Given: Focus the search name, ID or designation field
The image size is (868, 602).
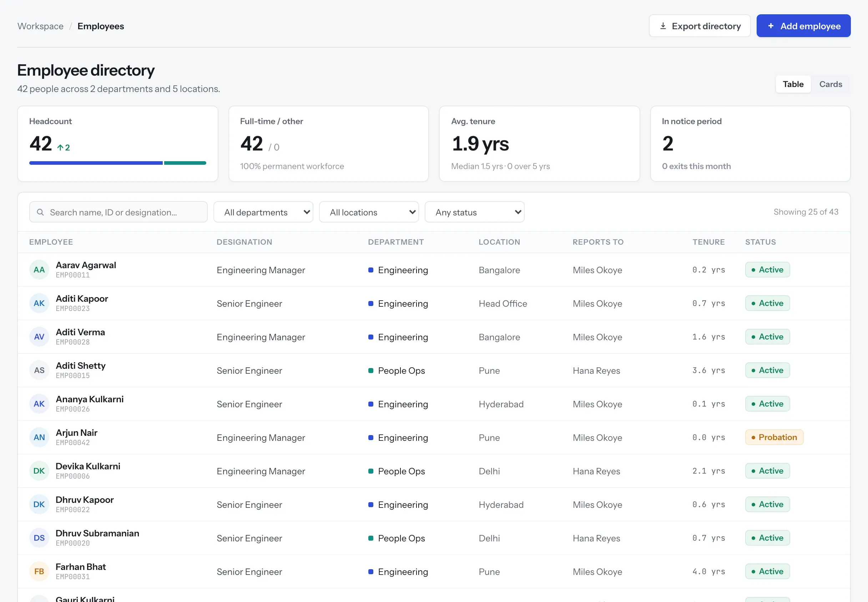Looking at the screenshot, I should click(x=118, y=212).
